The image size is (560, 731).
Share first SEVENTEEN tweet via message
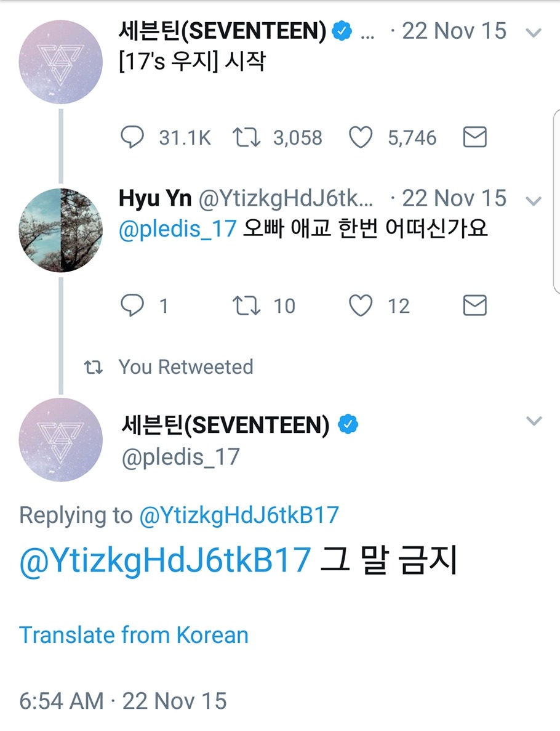474,137
